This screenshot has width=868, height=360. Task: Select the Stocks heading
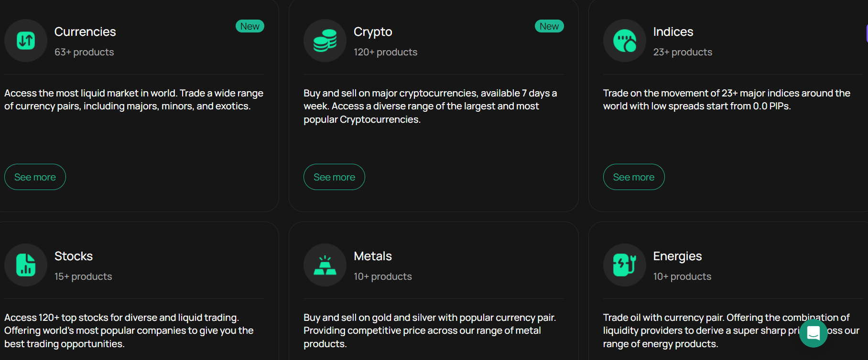(74, 256)
